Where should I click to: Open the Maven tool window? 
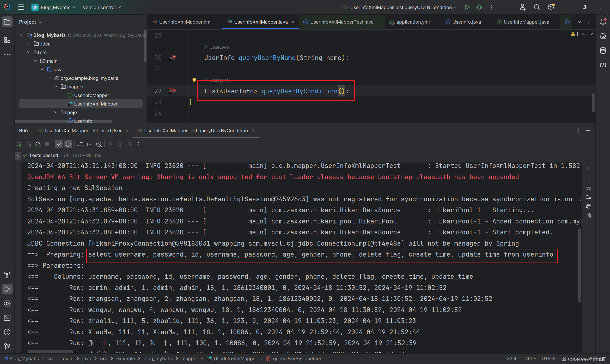pyautogui.click(x=603, y=65)
